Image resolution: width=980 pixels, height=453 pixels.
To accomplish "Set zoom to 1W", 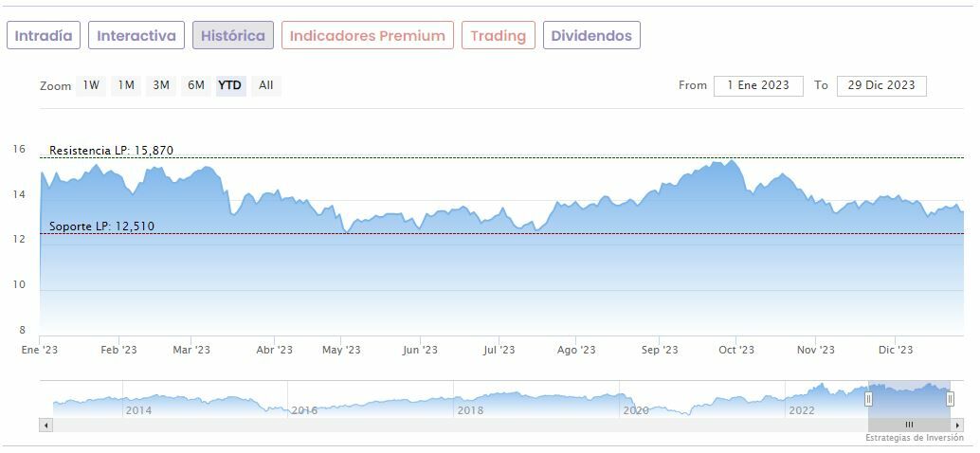I will click(91, 85).
